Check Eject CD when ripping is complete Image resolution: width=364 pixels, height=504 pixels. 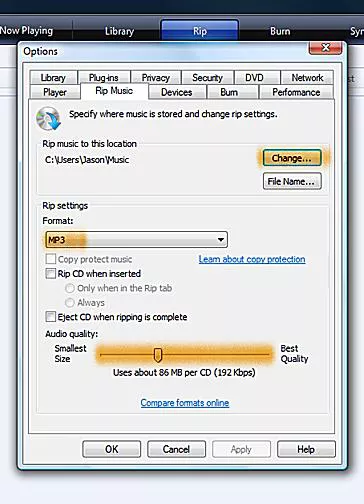(51, 317)
